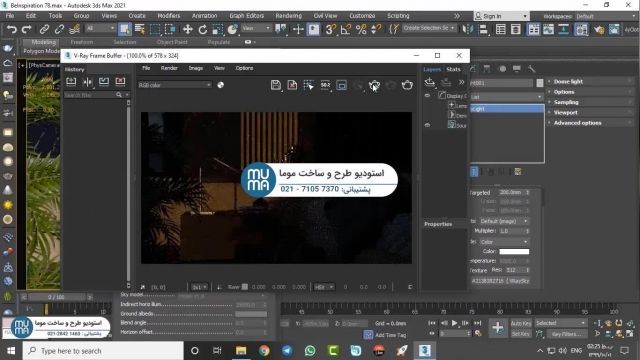Open WhatsApp from the taskbar
Screen dimensions: 640x360
coord(310,351)
